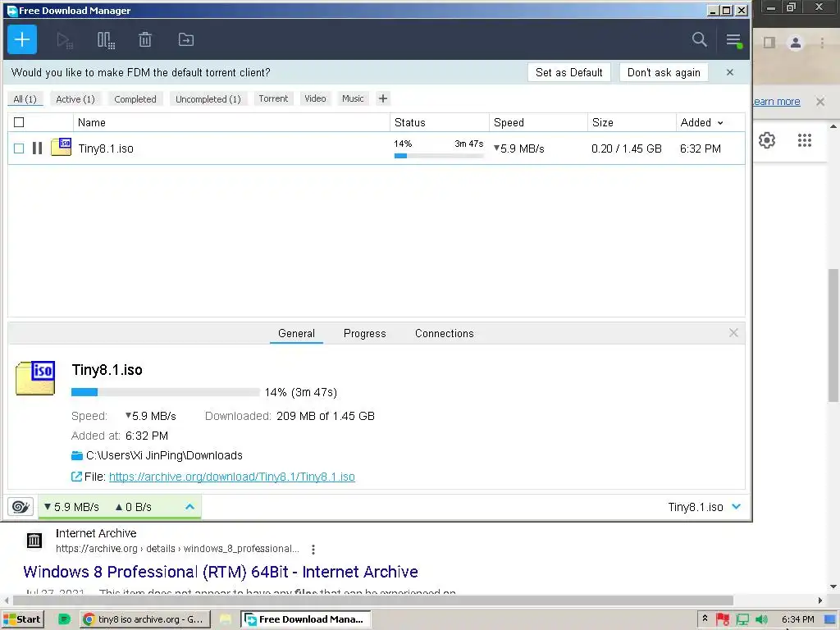The width and height of the screenshot is (840, 630).
Task: Toggle snail mode in status bar
Action: (x=21, y=507)
